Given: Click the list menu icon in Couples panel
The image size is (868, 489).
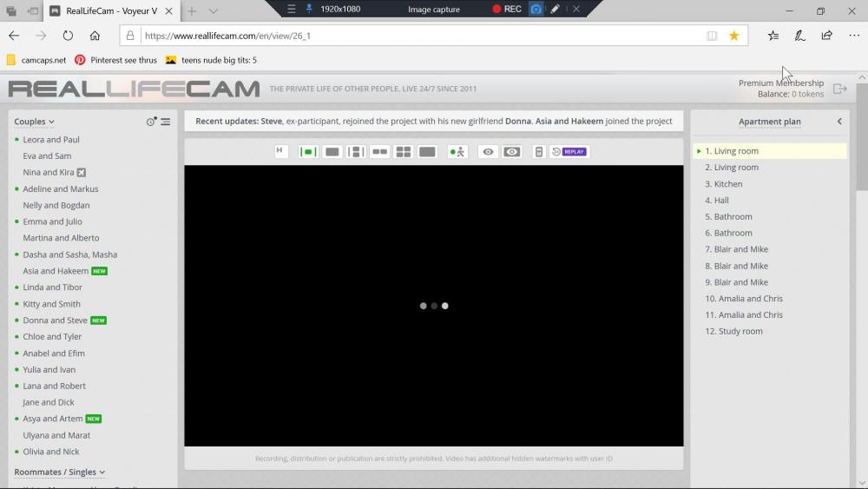Looking at the screenshot, I should (165, 122).
